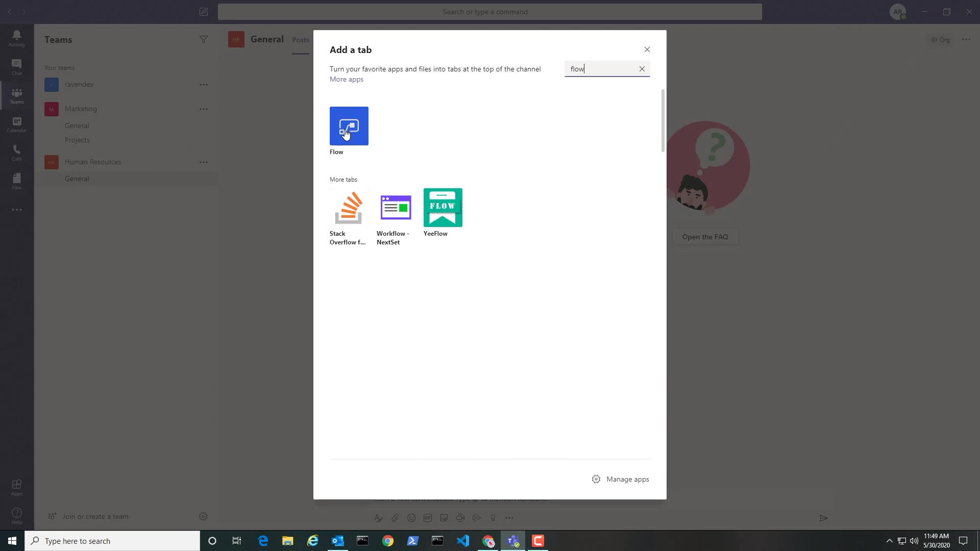Open the emoji picker
This screenshot has height=551, width=980.
click(x=411, y=518)
